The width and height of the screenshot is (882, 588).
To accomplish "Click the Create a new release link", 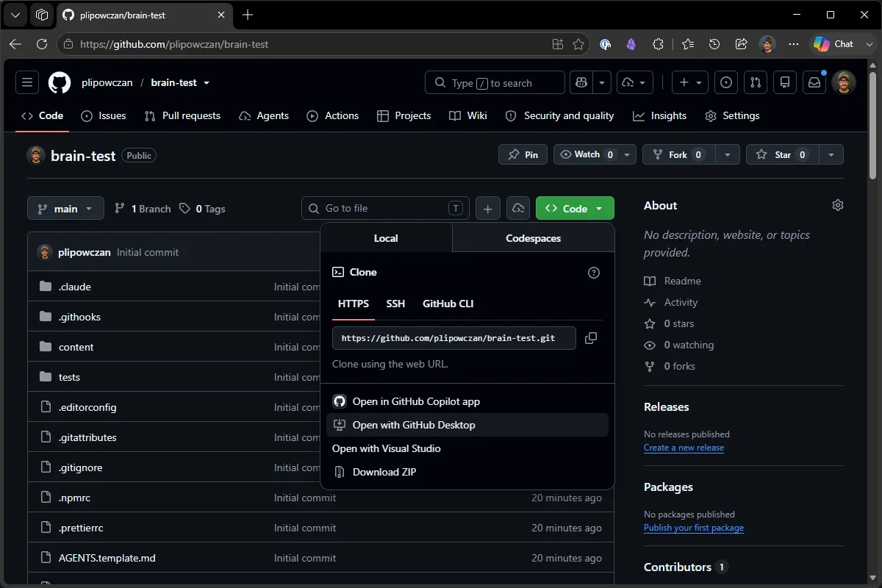I will click(684, 448).
